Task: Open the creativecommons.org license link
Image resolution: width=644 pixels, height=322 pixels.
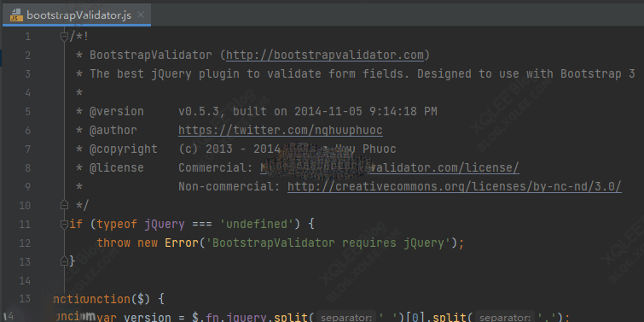Action: tap(455, 187)
